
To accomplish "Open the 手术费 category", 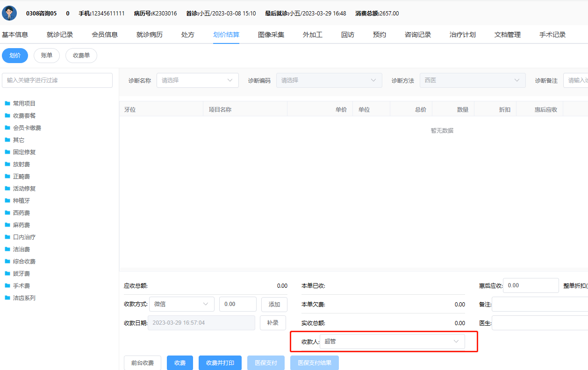I will coord(22,285).
